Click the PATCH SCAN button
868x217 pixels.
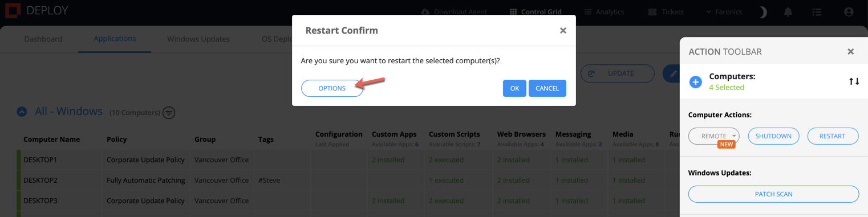[773, 194]
